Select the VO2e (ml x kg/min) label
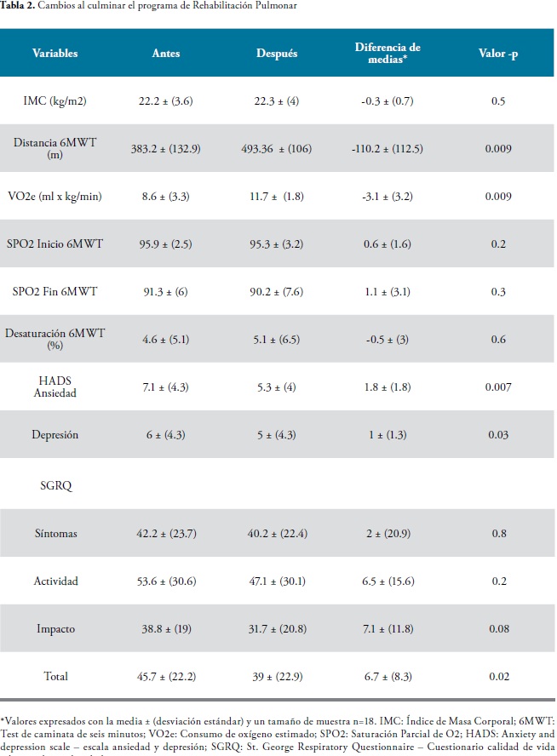 tap(55, 196)
